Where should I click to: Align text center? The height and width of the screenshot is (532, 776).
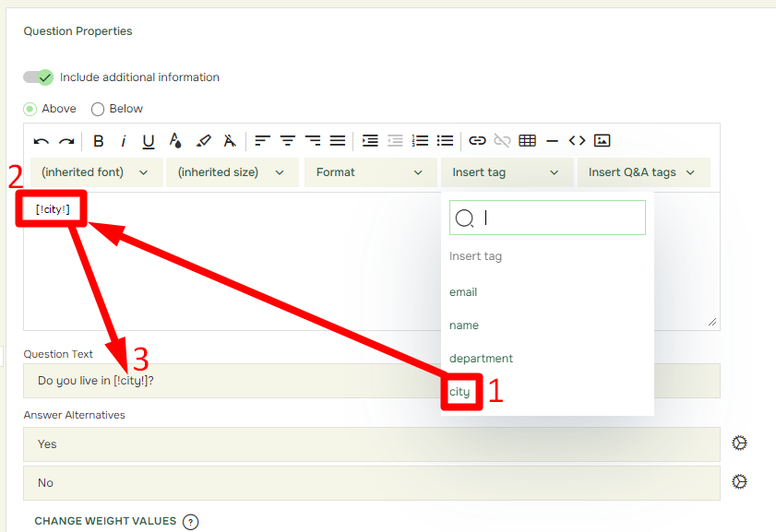point(288,141)
